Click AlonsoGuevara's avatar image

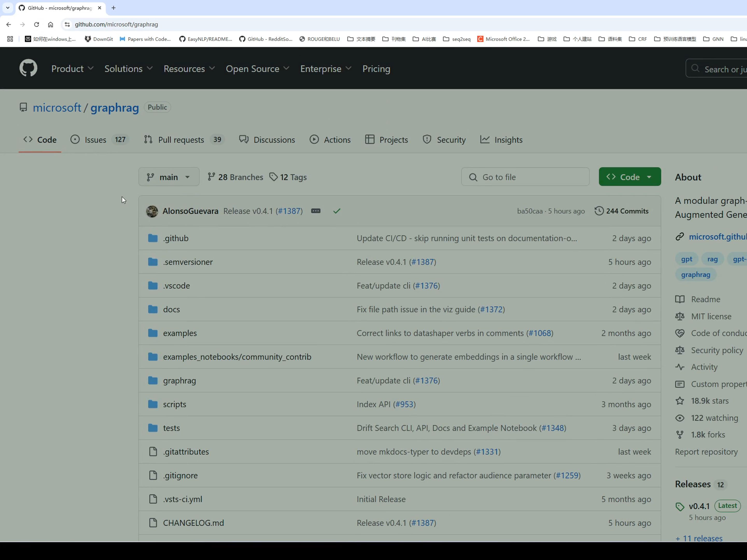point(152,211)
